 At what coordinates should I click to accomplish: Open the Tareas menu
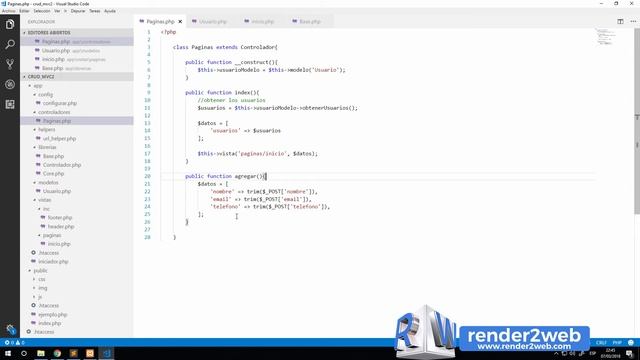(x=95, y=11)
